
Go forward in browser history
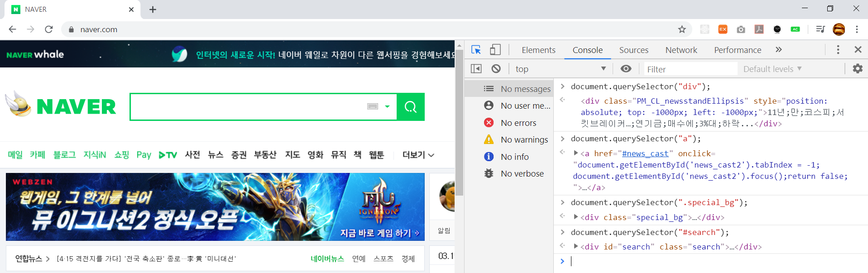coord(30,29)
